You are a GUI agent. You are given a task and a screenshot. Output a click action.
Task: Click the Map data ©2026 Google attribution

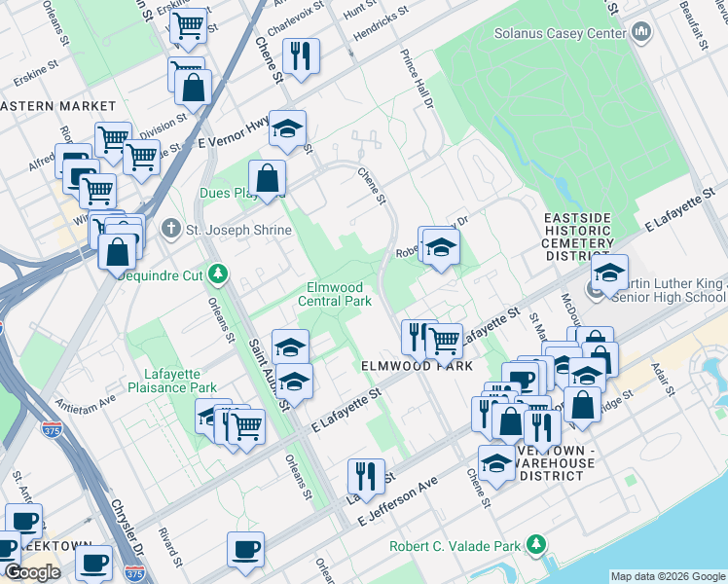click(x=668, y=576)
